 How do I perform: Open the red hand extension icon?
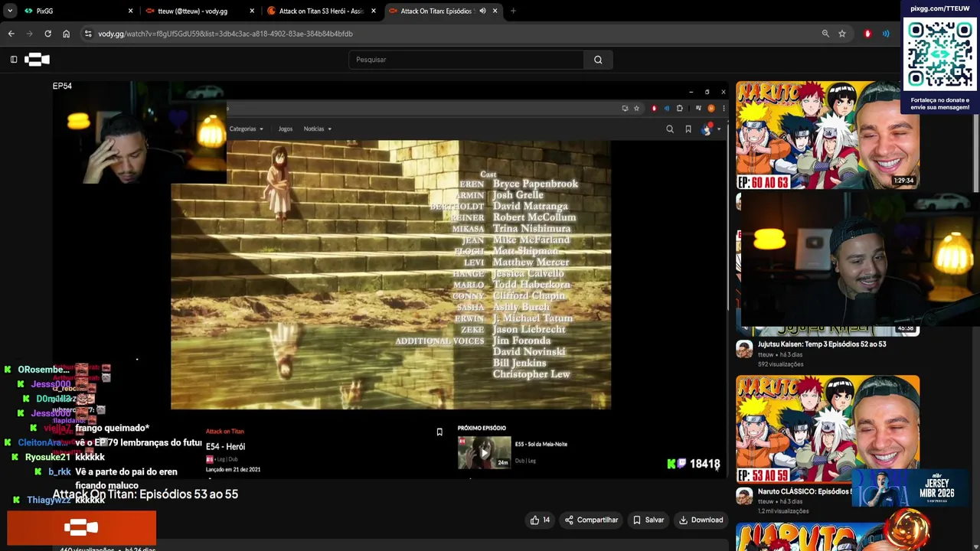click(x=867, y=34)
